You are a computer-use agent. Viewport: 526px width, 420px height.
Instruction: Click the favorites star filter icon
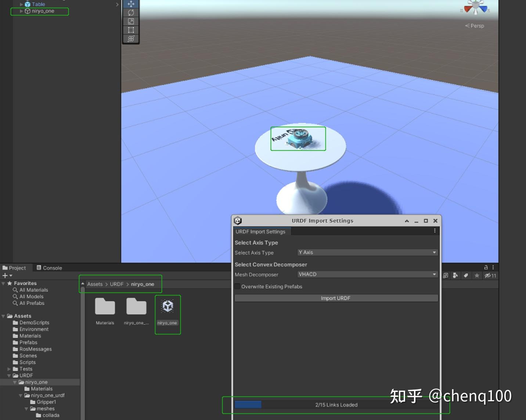477,275
